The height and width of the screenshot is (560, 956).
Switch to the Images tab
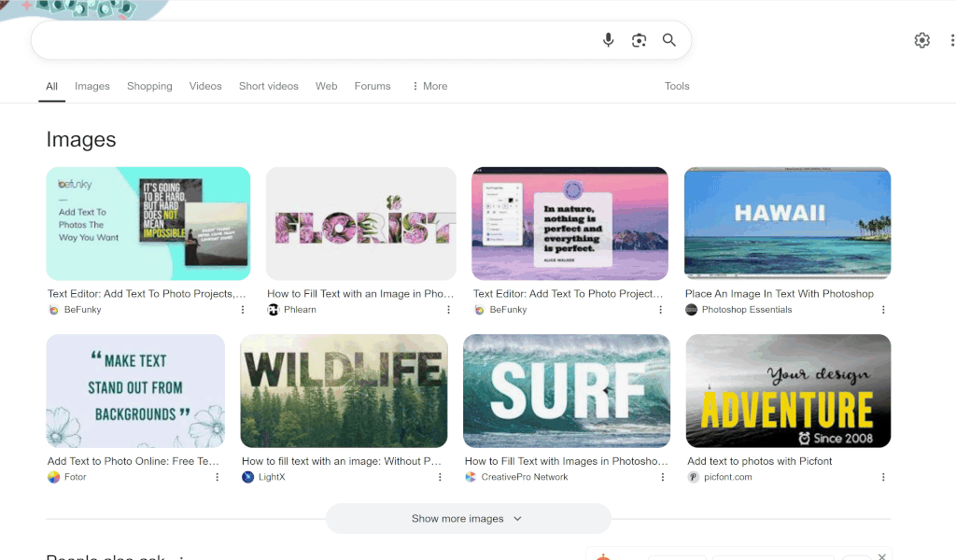(x=91, y=86)
